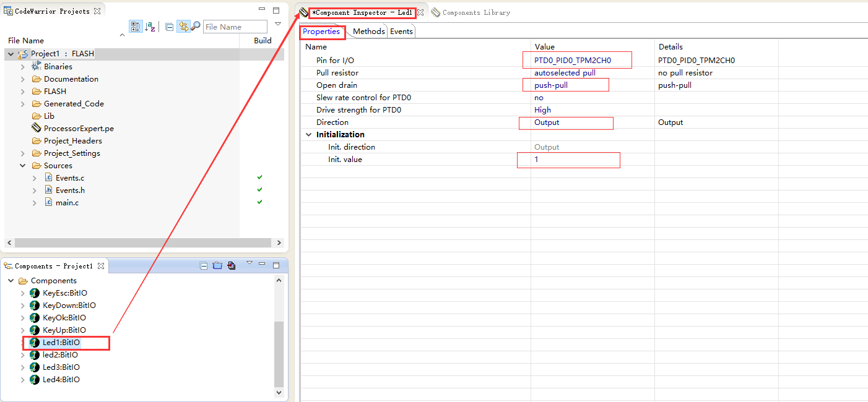Screen dimensions: 868x402
Task: Click the Pull resistor value autoselected pull
Action: tap(565, 73)
